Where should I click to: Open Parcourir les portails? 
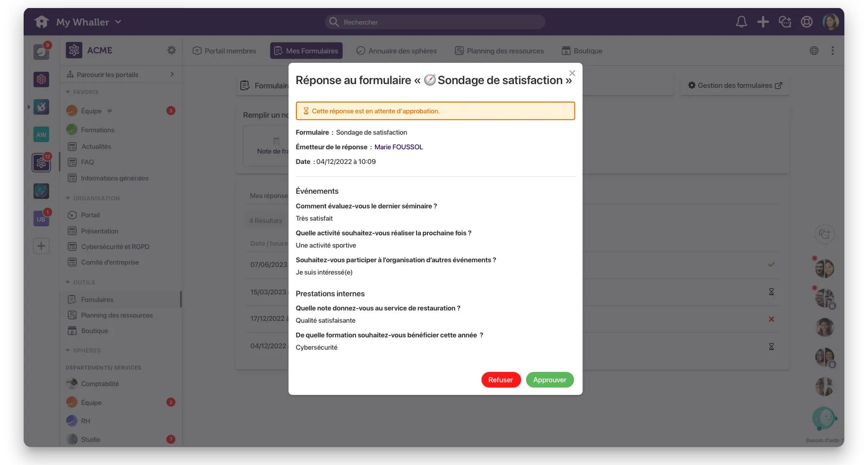pos(121,74)
